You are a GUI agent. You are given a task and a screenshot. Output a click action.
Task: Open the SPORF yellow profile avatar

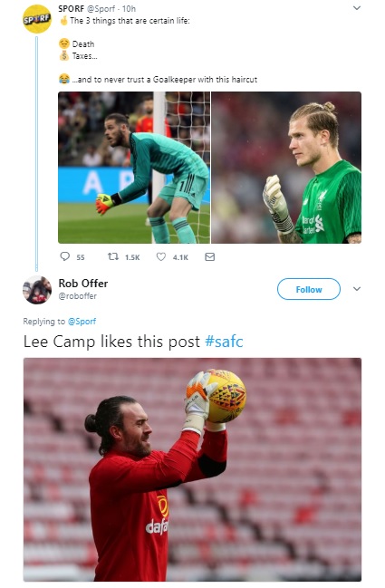pos(36,19)
